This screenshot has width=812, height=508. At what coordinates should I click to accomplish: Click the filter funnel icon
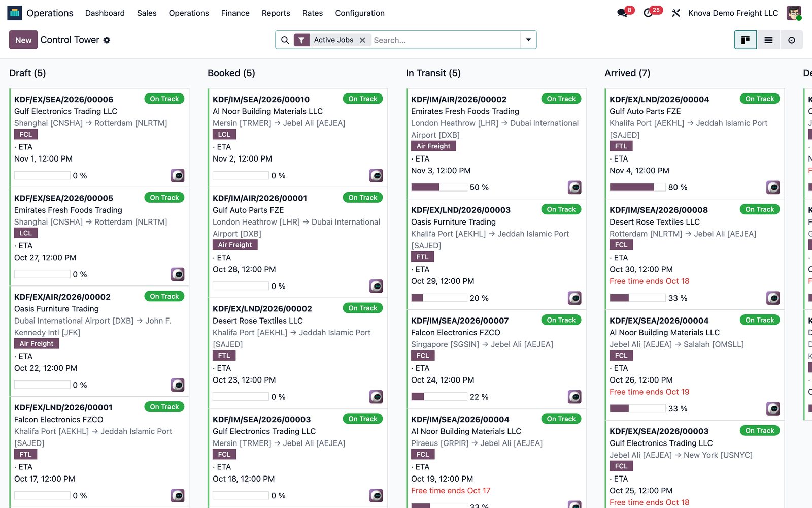302,40
